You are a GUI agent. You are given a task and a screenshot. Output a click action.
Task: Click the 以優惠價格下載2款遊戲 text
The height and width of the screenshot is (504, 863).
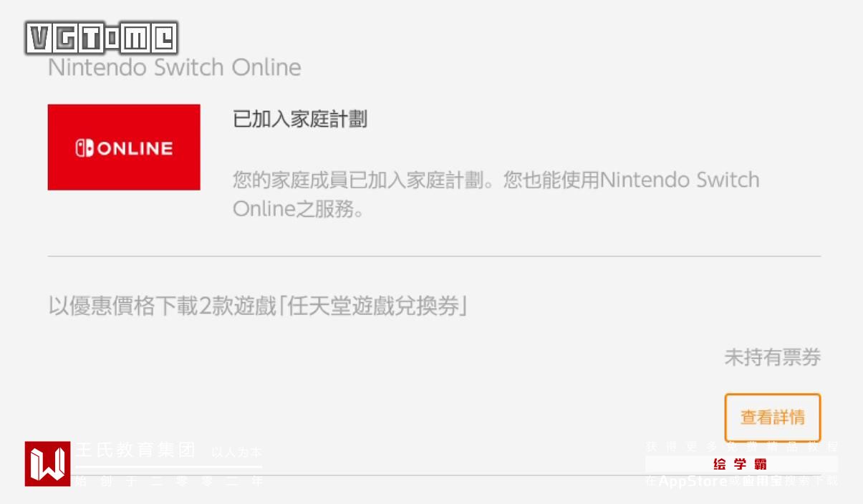click(162, 306)
